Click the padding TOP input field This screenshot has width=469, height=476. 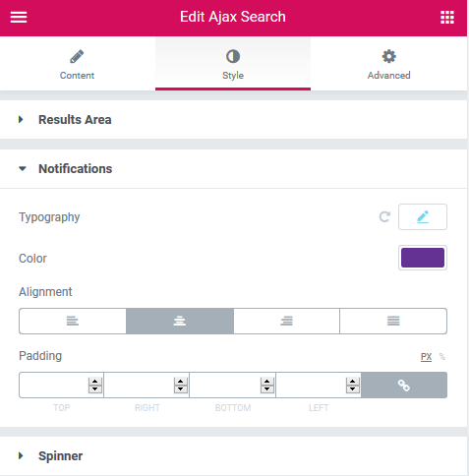(x=54, y=386)
